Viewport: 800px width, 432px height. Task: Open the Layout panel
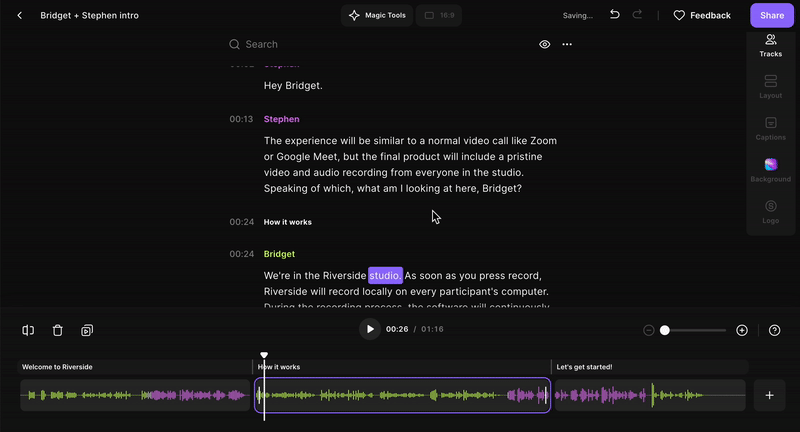(x=770, y=87)
